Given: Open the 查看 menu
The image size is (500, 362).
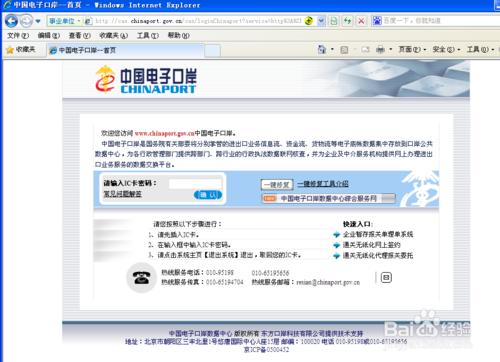Looking at the screenshot, I should click(79, 35).
